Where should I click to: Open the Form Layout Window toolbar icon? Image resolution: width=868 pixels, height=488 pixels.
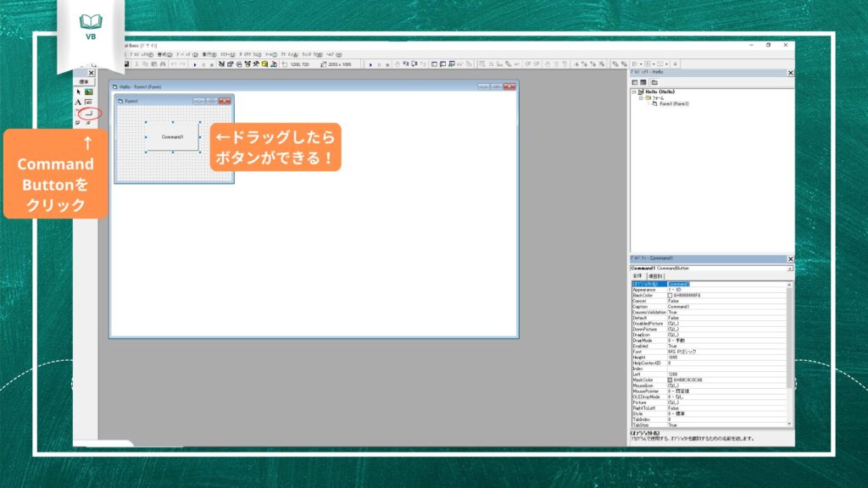pyautogui.click(x=240, y=64)
